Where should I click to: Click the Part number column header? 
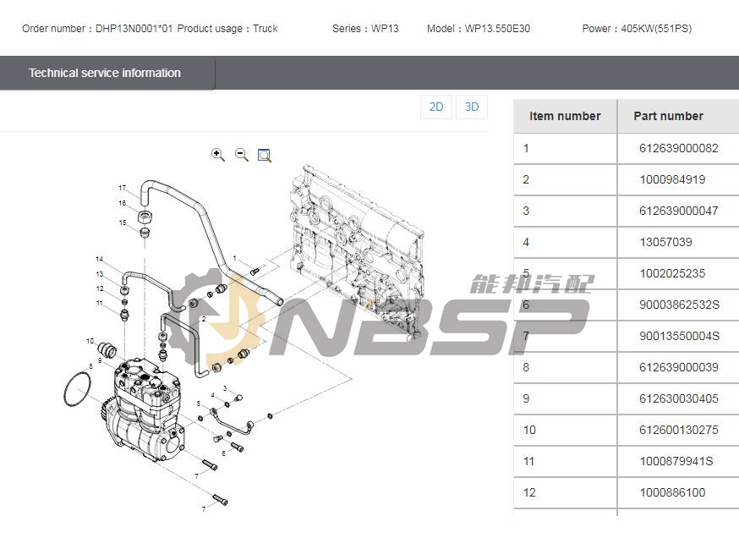(x=668, y=116)
